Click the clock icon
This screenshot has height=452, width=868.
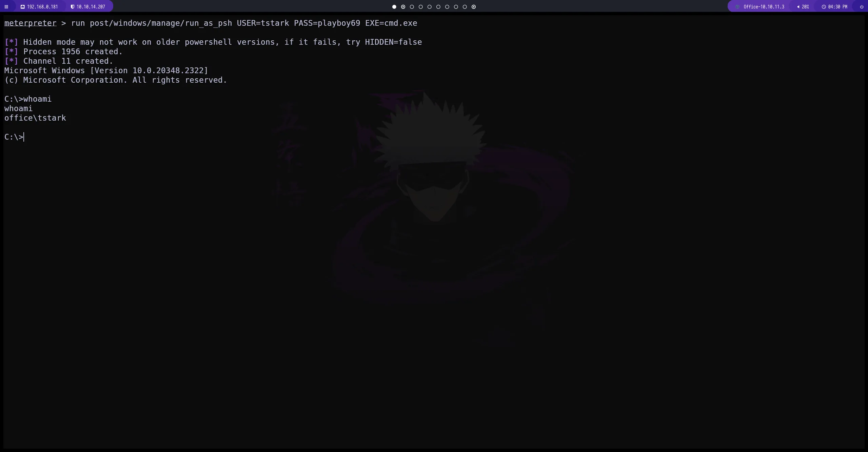click(x=824, y=7)
